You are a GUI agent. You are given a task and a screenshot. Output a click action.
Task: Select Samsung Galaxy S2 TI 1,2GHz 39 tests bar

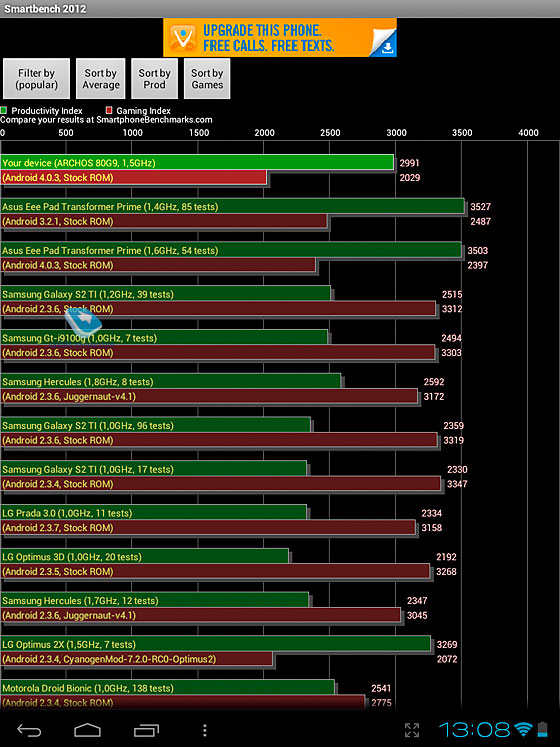pyautogui.click(x=165, y=294)
